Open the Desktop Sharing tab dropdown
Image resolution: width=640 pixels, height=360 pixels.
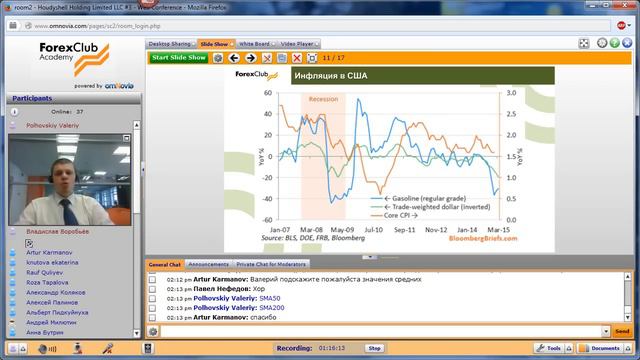click(x=193, y=44)
